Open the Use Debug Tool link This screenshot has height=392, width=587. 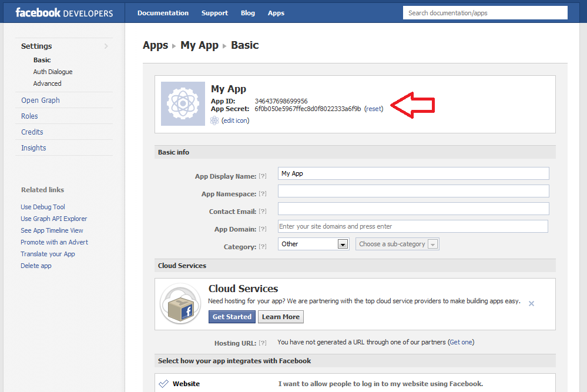43,207
